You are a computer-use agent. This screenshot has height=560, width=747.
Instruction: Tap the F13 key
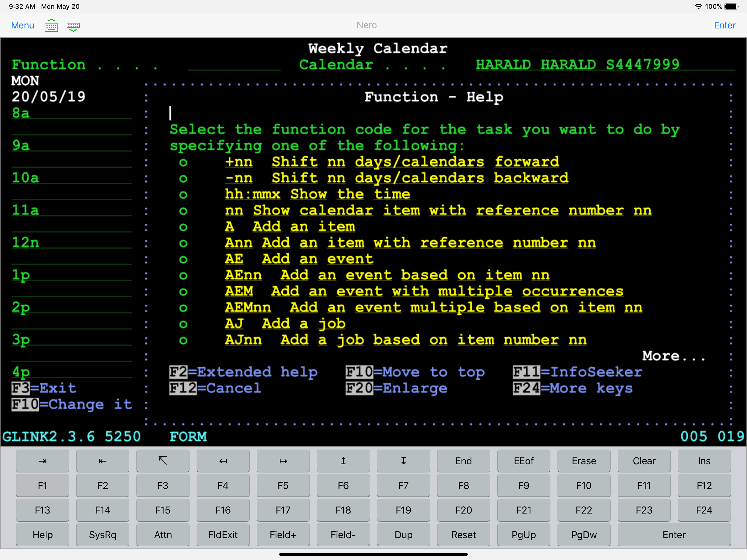pyautogui.click(x=43, y=510)
